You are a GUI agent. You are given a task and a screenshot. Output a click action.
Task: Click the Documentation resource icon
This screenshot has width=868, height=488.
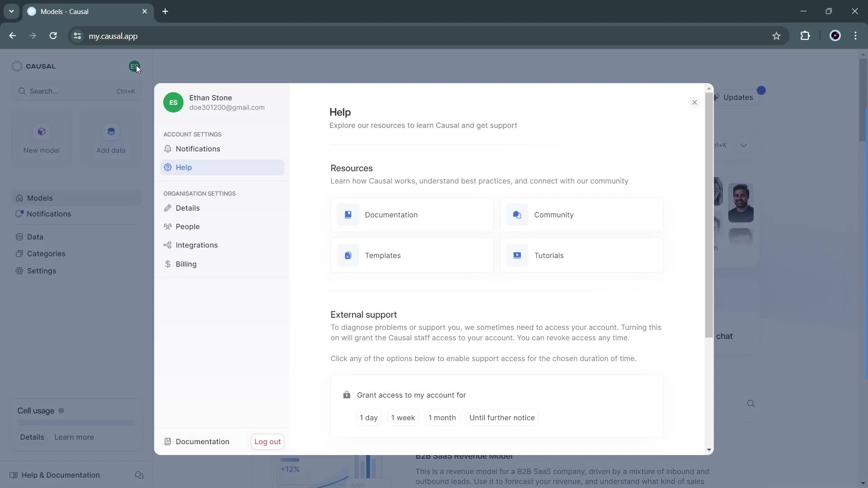coord(348,214)
